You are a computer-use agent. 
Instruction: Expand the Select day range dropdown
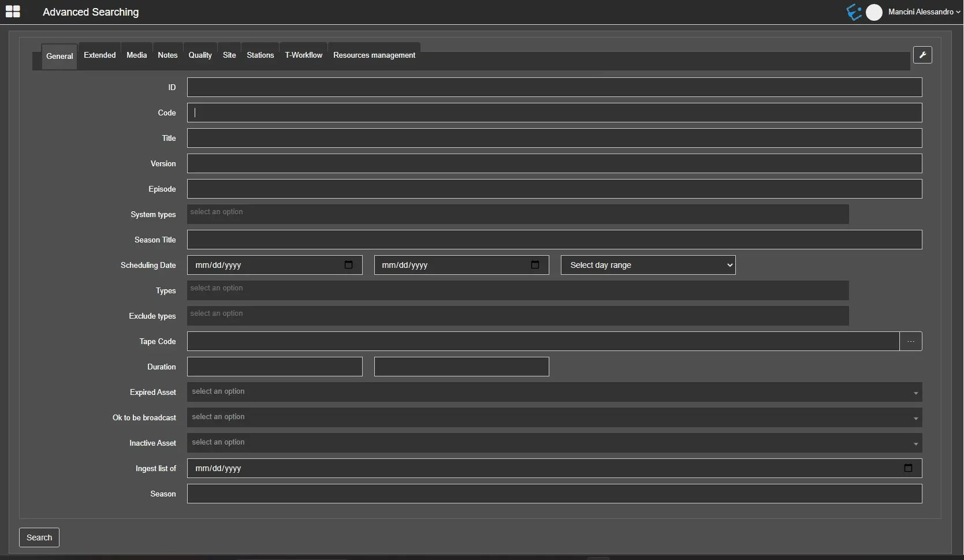pyautogui.click(x=647, y=265)
